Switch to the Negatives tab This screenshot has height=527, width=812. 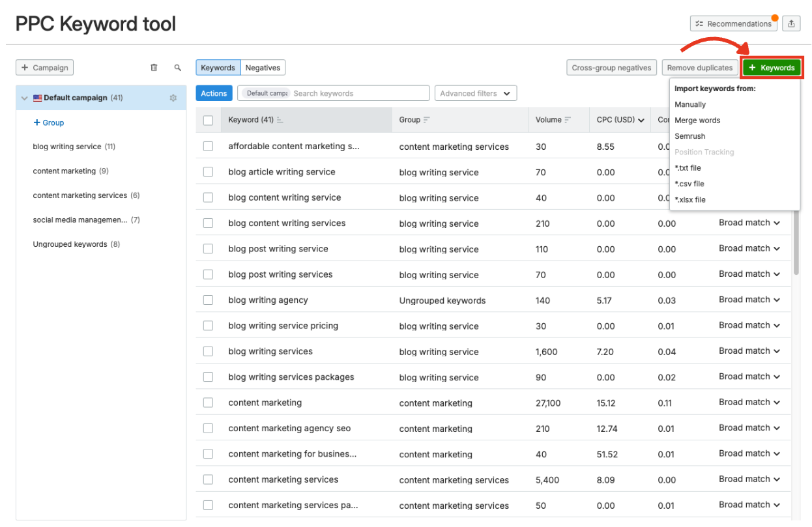click(263, 67)
